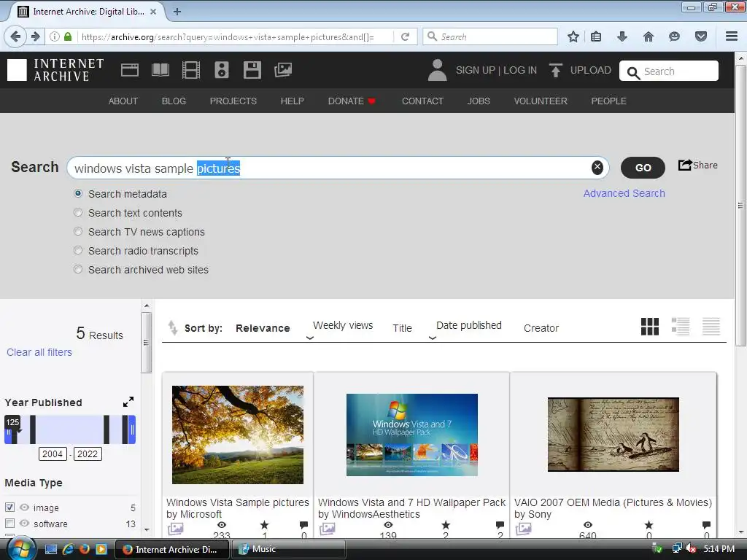Open the Texts book icon

pos(160,70)
